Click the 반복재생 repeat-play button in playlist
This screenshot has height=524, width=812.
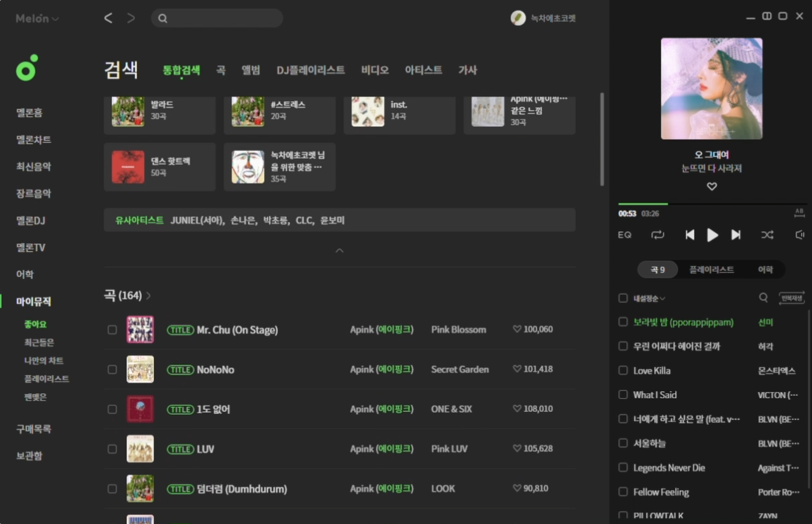coord(792,298)
